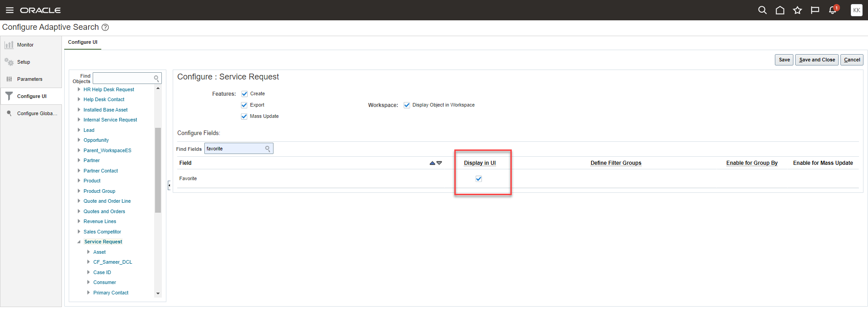Collapse the Service Request node
This screenshot has width=868, height=317.
[x=79, y=242]
